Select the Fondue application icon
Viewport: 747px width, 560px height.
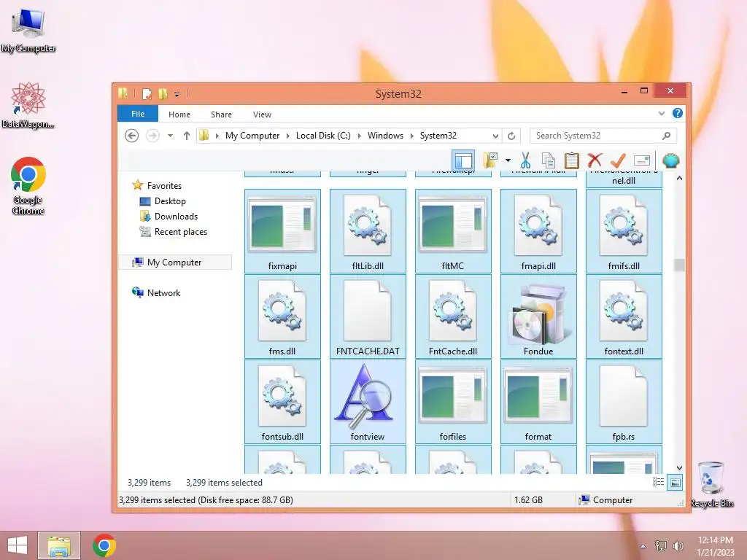click(538, 316)
